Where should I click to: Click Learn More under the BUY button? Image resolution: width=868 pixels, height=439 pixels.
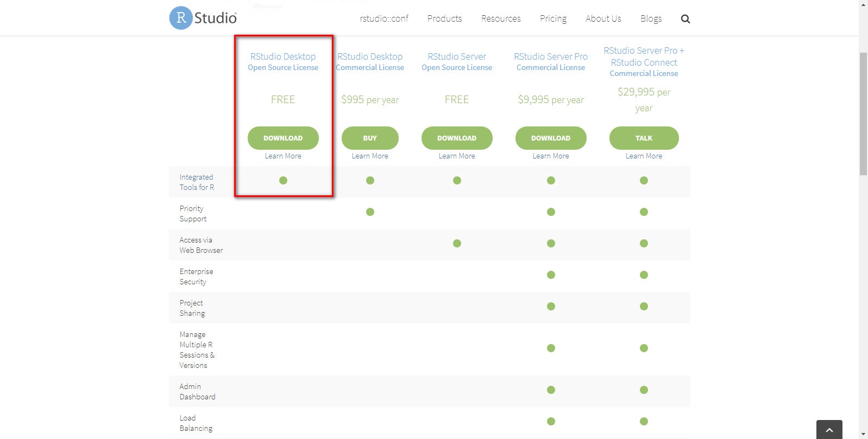[x=370, y=156]
